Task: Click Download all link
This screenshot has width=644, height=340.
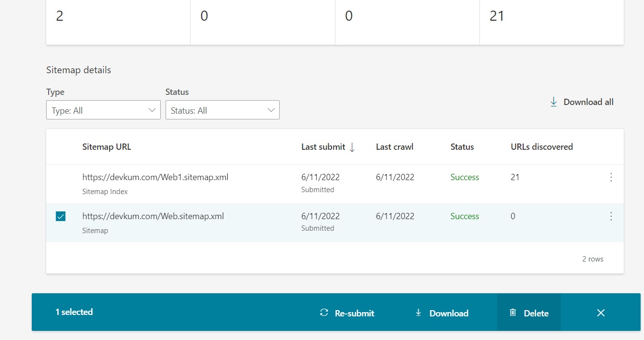Action: (582, 102)
